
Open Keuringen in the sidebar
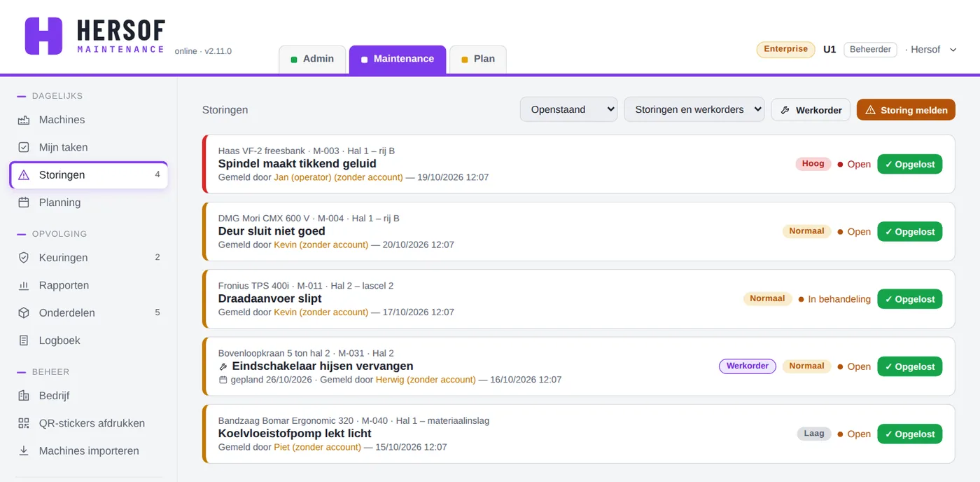tap(89, 258)
